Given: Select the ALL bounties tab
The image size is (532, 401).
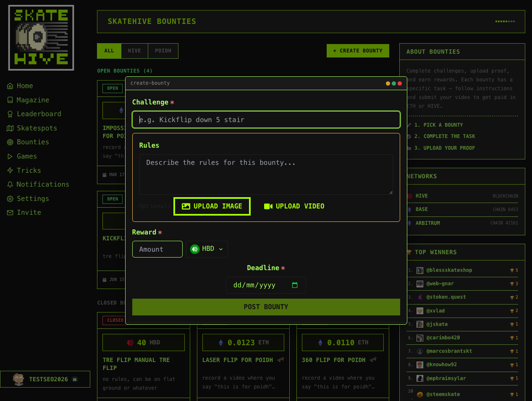Looking at the screenshot, I should [109, 51].
